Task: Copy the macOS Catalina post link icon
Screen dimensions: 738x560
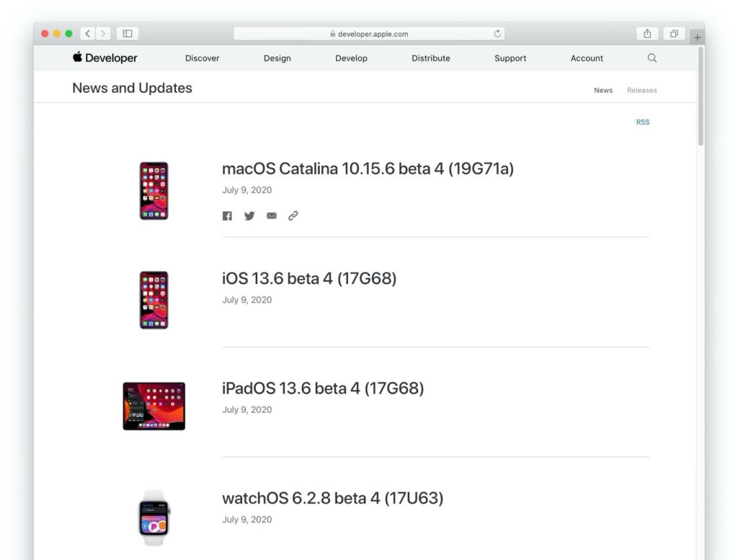Action: coord(293,215)
